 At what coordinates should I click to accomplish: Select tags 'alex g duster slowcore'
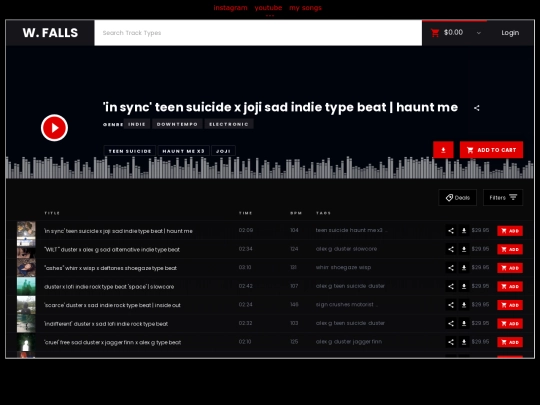(x=346, y=249)
